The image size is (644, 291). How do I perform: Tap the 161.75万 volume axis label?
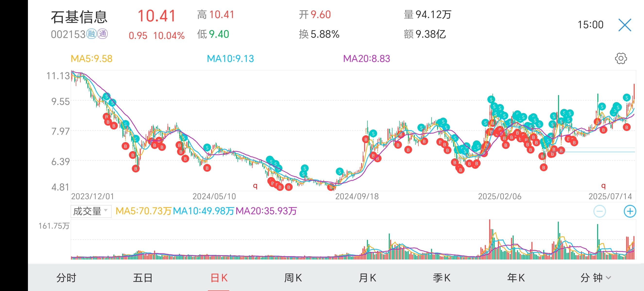(x=54, y=226)
